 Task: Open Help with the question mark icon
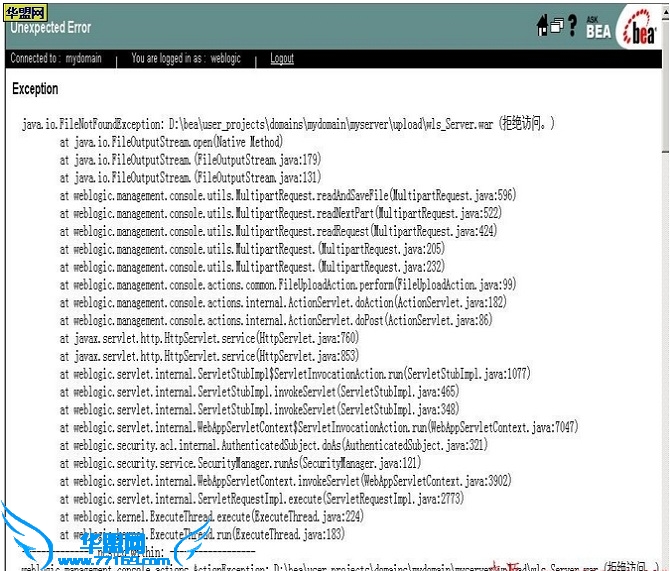573,26
